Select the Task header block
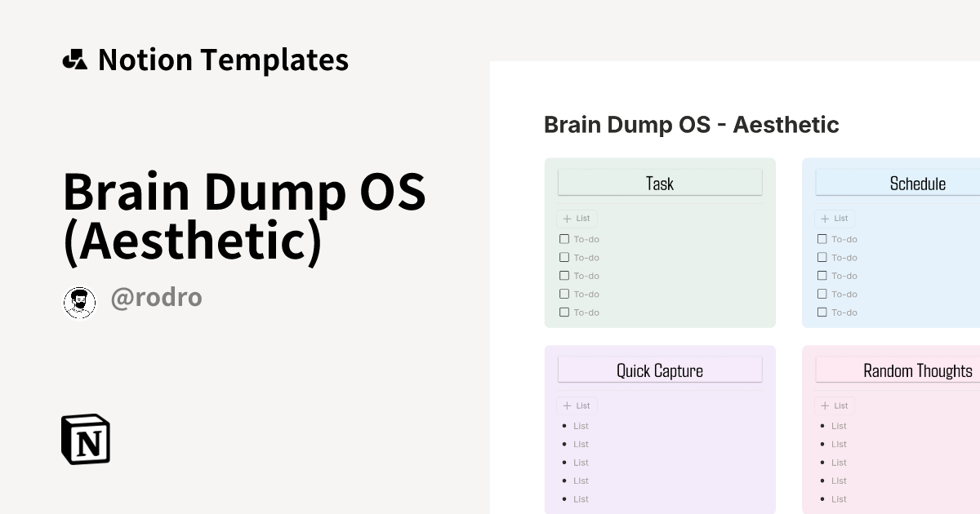Viewport: 980px width, 514px height. coord(660,183)
